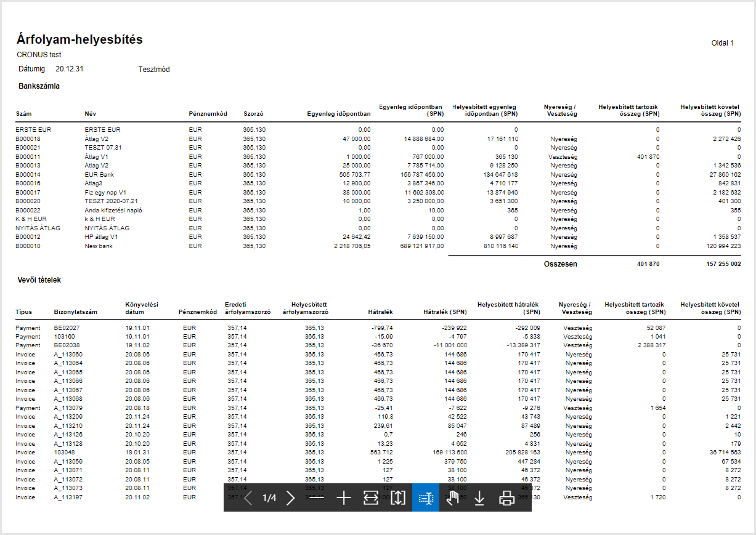This screenshot has height=535, width=756.
Task: Select the SPN balance 689 121 917,00
Action: click(422, 246)
